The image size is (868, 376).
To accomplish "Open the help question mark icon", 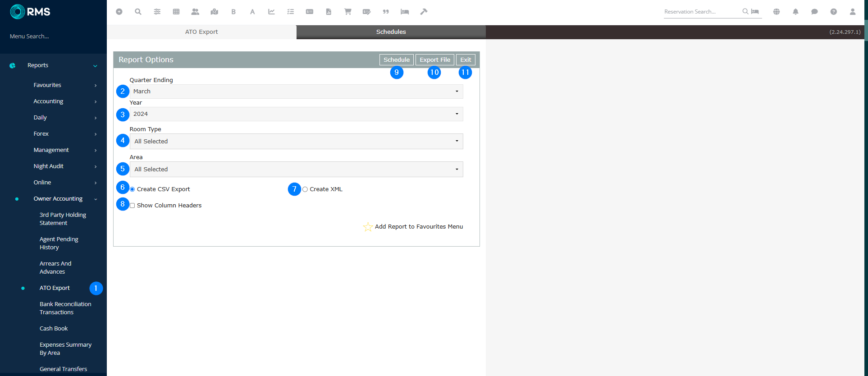I will click(833, 12).
